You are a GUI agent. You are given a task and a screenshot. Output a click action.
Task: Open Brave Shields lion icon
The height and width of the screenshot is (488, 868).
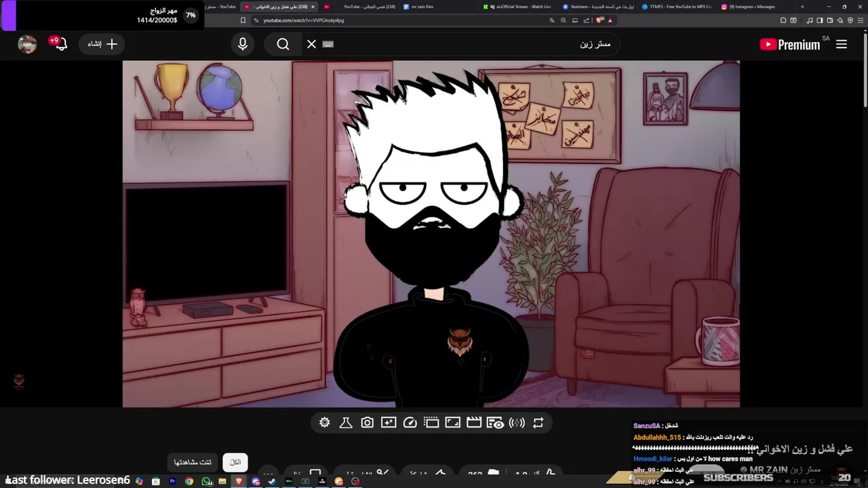coord(599,20)
